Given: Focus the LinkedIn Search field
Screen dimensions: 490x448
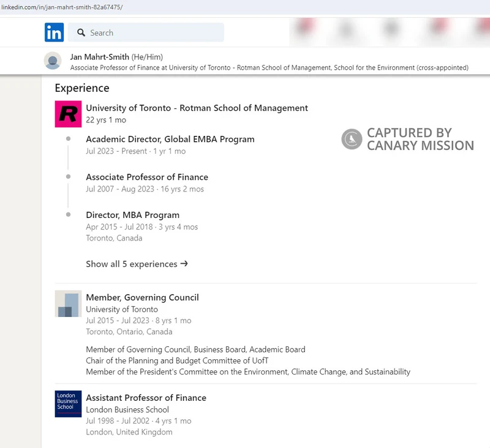Looking at the screenshot, I should click(x=146, y=32).
